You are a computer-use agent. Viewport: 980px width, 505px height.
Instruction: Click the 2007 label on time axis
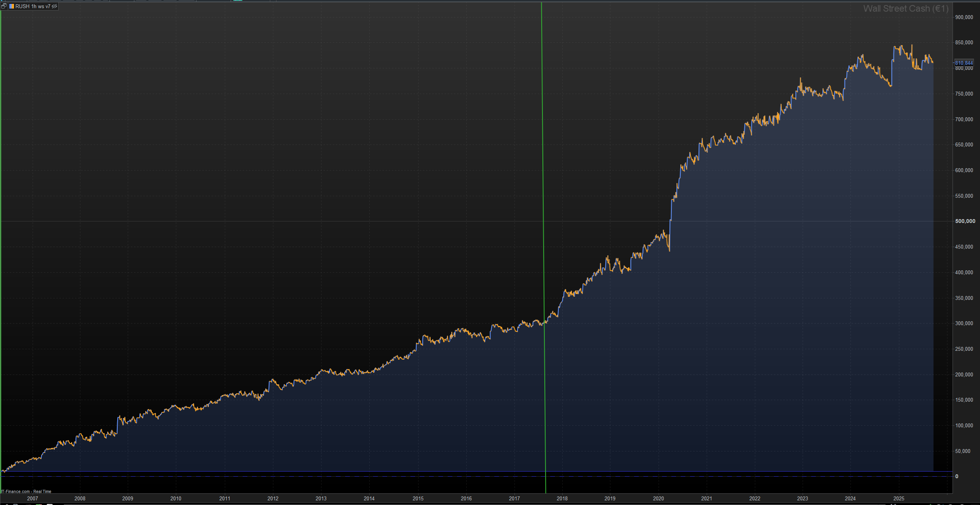pos(33,498)
